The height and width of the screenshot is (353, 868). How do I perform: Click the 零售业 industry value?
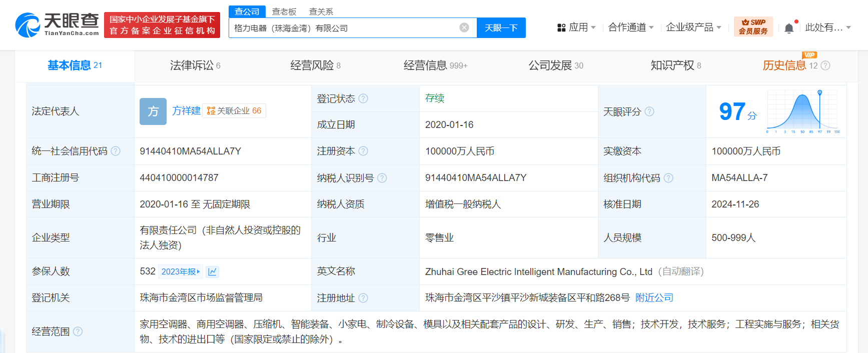(439, 238)
